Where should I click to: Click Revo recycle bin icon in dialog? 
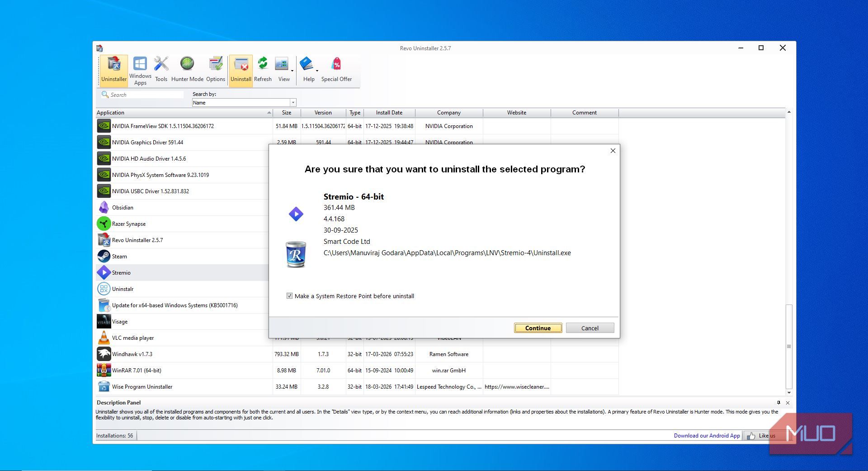pos(296,254)
